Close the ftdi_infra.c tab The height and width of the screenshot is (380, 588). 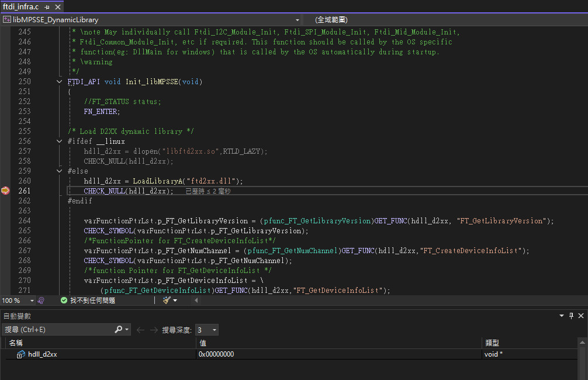coord(57,7)
